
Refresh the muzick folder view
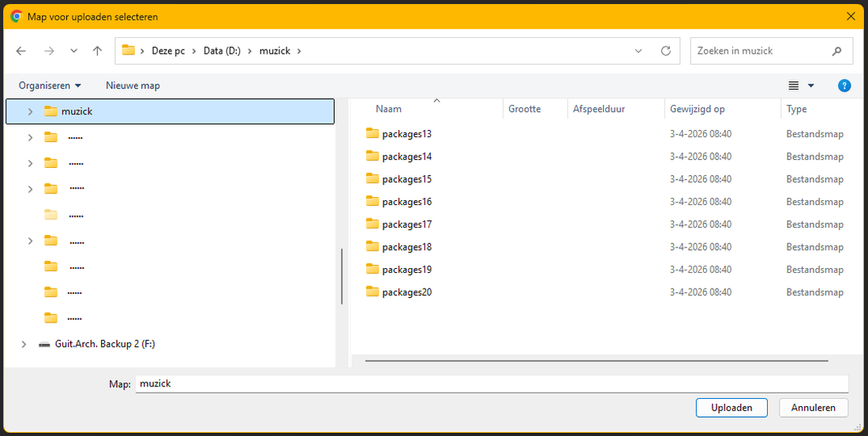click(x=666, y=50)
